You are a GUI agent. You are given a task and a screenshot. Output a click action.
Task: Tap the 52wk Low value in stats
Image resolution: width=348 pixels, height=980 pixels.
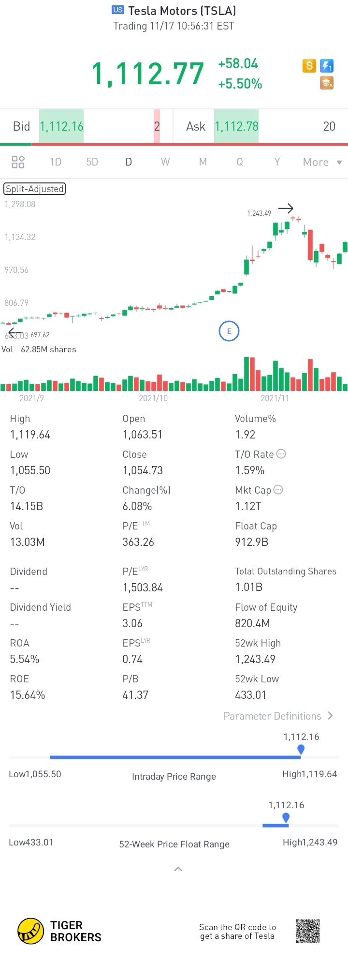point(250,695)
